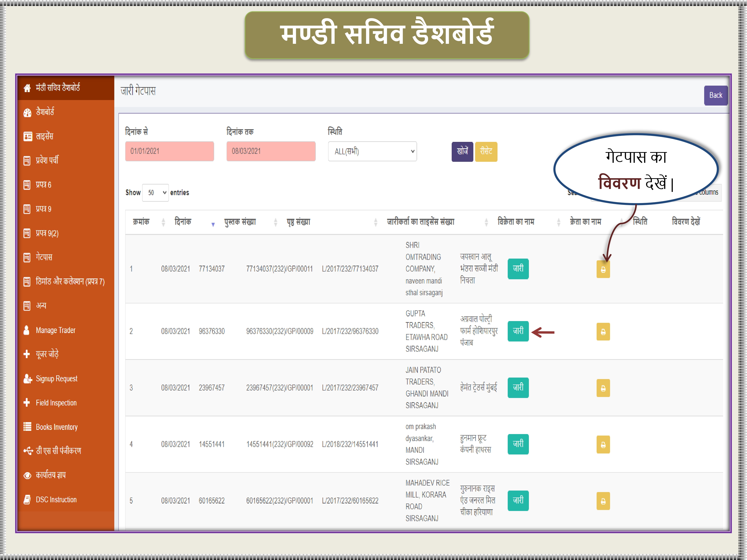Open Books Inventory menu item
The height and width of the screenshot is (560, 747).
tap(57, 427)
